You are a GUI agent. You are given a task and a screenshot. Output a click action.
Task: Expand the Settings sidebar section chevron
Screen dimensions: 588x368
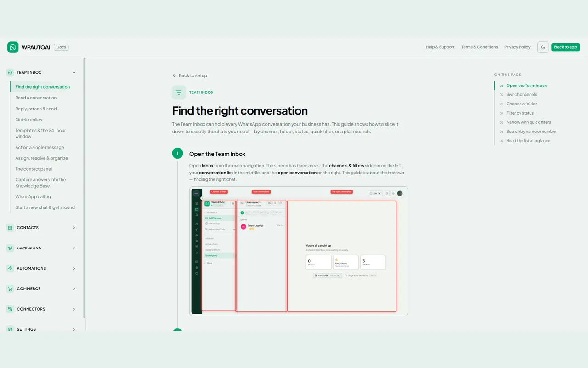(74, 329)
